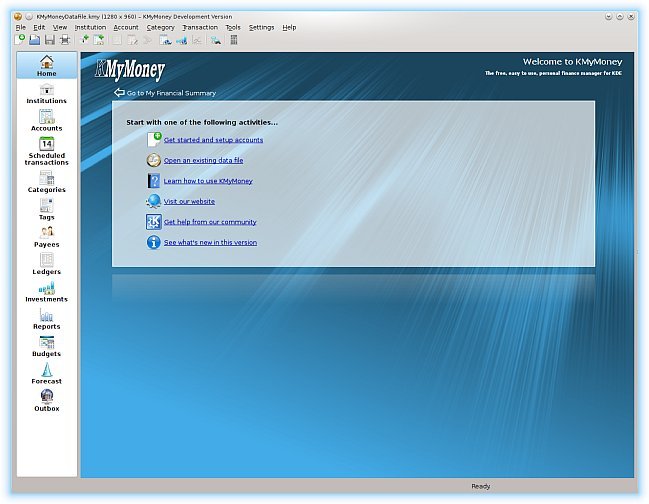Open the Settings menu
Viewport: 649px width, 504px height.
coord(261,27)
